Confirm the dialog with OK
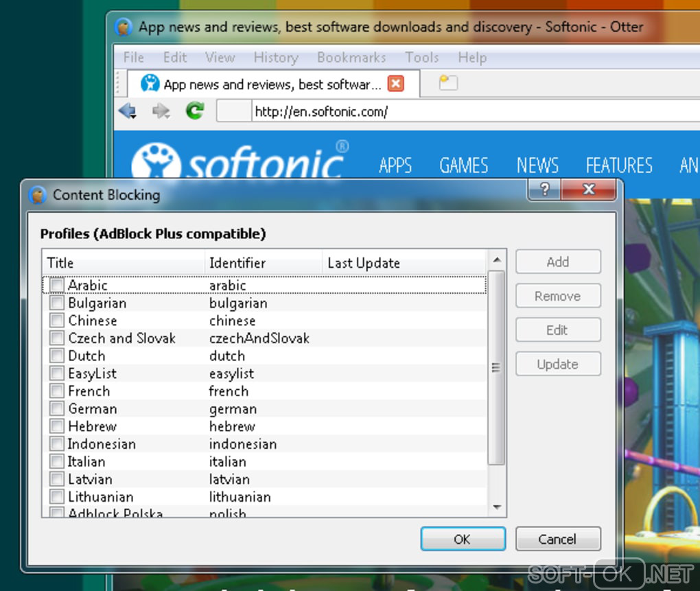This screenshot has width=700, height=591. pyautogui.click(x=463, y=539)
